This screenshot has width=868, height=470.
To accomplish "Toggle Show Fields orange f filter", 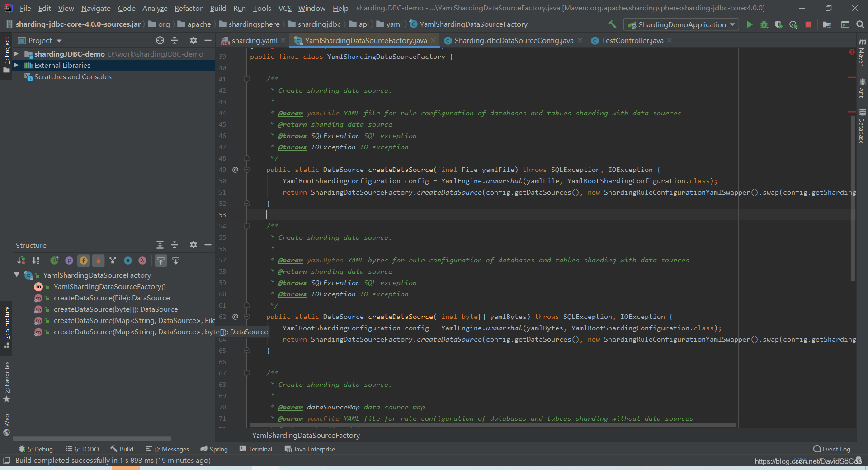I will pyautogui.click(x=84, y=261).
